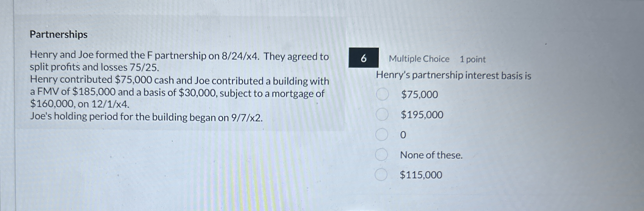Click the sentence about Joe's holding period

tap(145, 118)
